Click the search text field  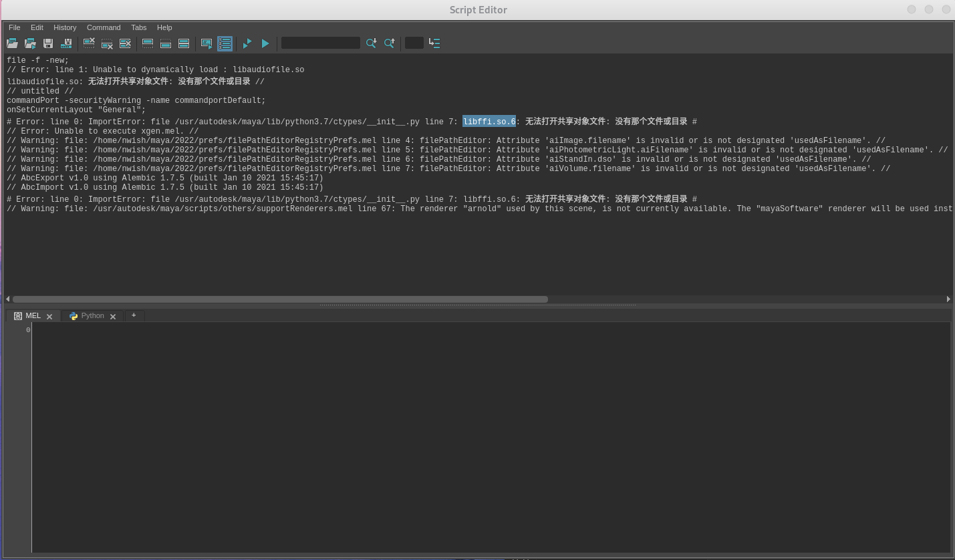tap(320, 43)
